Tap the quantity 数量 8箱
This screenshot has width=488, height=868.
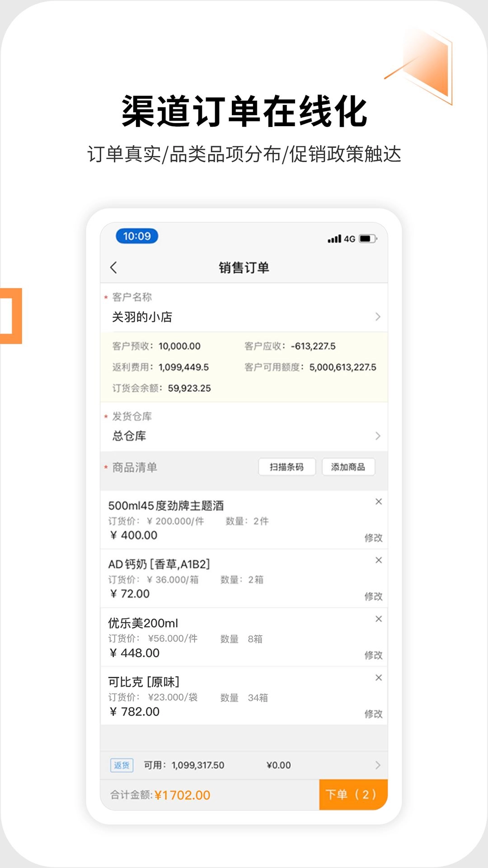(x=241, y=639)
